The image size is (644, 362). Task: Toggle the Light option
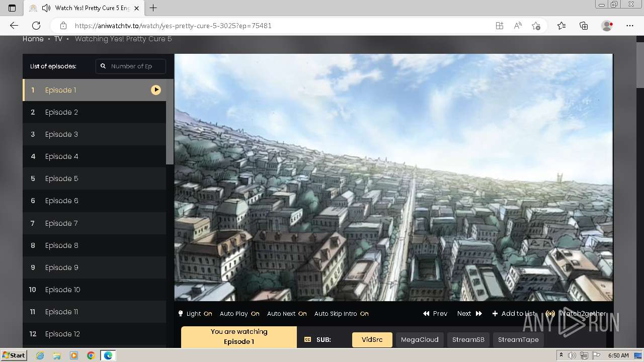coord(195,314)
